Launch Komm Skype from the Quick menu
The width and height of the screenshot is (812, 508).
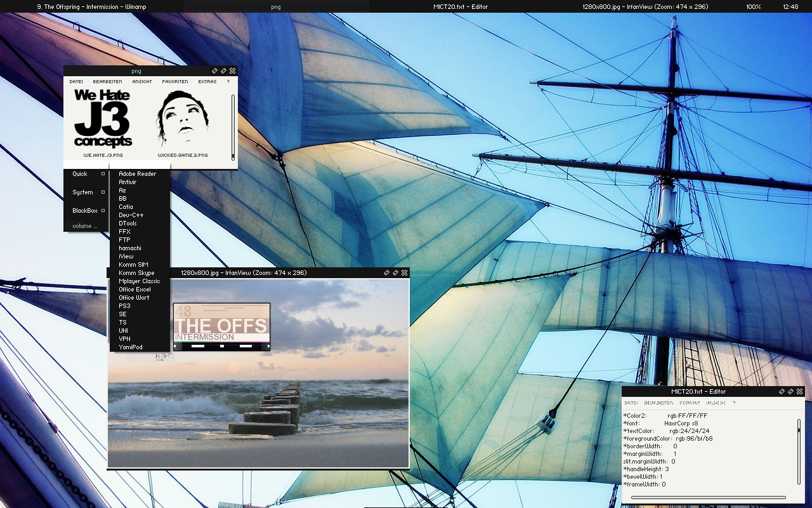click(140, 273)
